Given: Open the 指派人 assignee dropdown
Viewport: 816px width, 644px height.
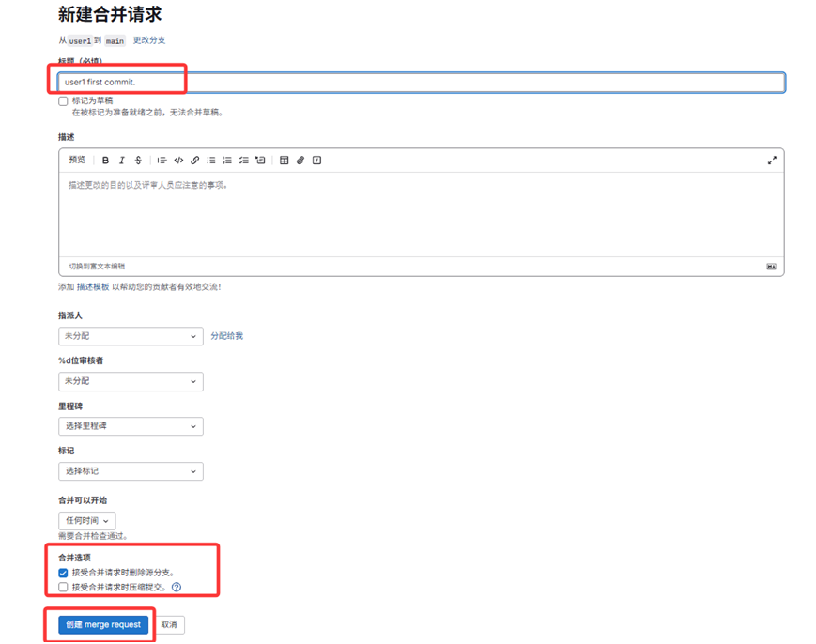Looking at the screenshot, I should click(x=131, y=336).
